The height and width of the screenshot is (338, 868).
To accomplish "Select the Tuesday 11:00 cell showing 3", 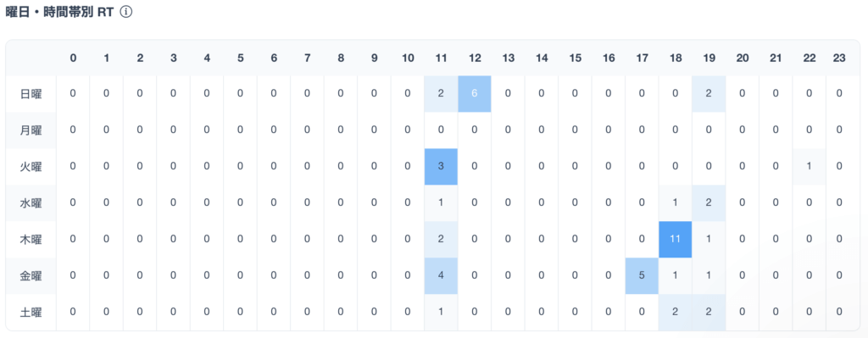I will pyautogui.click(x=441, y=167).
